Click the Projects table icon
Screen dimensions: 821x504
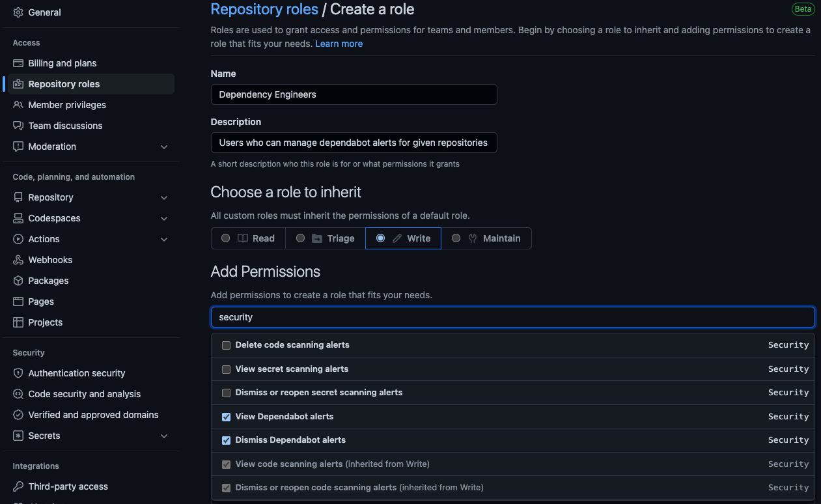pos(18,322)
